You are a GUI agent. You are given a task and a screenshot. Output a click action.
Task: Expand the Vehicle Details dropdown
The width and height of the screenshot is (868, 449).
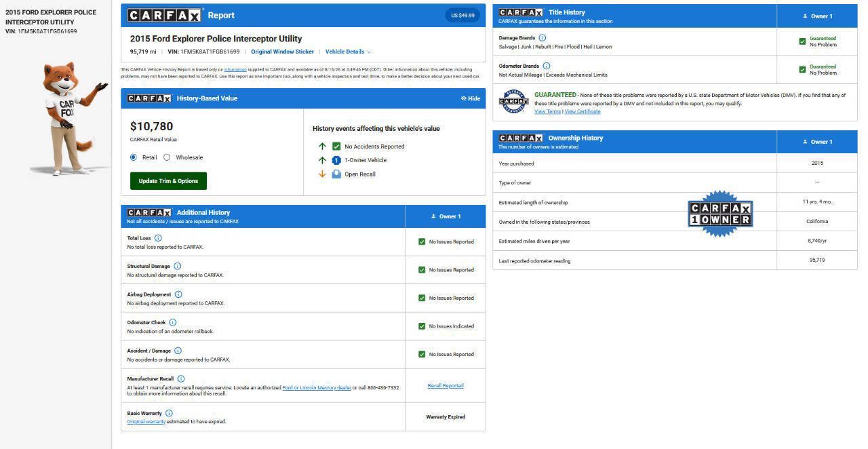pos(348,52)
